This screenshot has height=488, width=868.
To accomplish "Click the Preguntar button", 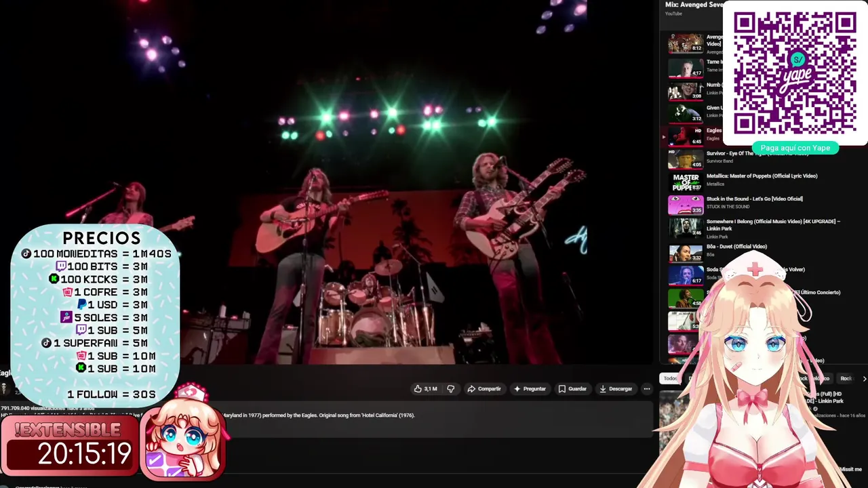I will coord(530,389).
